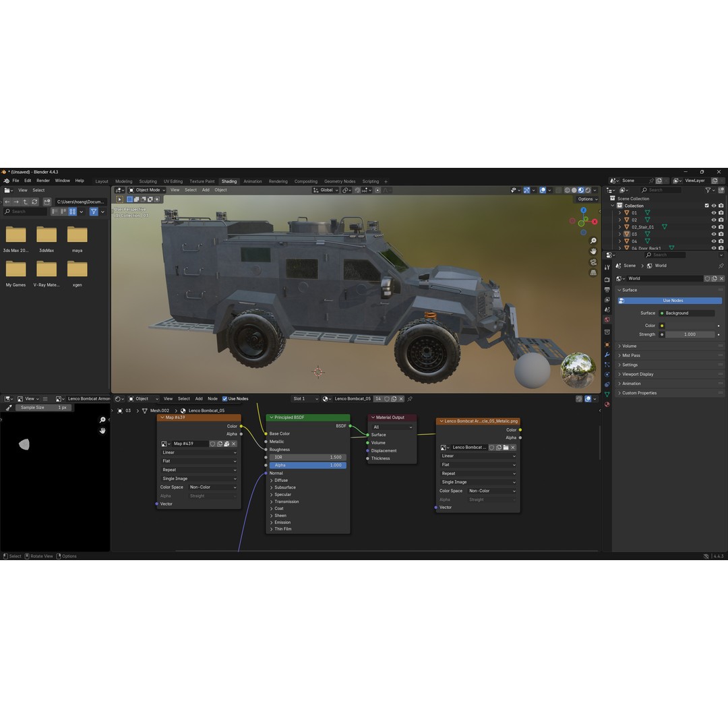Open the Slot 1 material slot dropdown
728x728 pixels.
pyautogui.click(x=305, y=399)
